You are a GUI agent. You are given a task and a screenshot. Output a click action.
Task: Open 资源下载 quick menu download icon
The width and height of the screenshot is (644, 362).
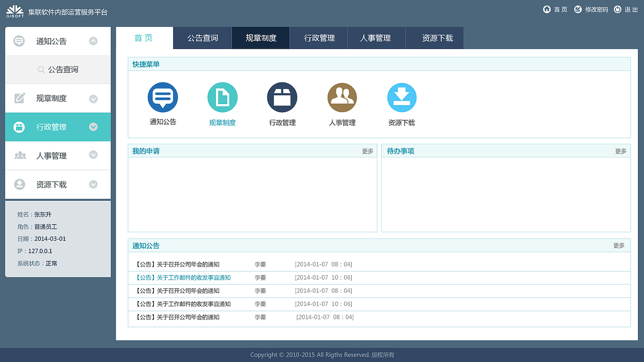402,97
